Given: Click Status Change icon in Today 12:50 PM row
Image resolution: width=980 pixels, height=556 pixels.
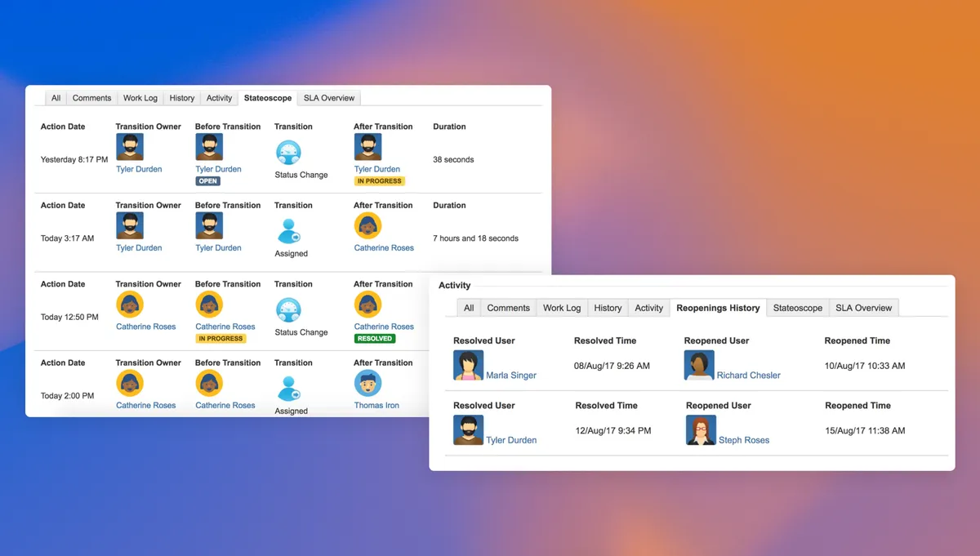Looking at the screenshot, I should click(x=288, y=310).
